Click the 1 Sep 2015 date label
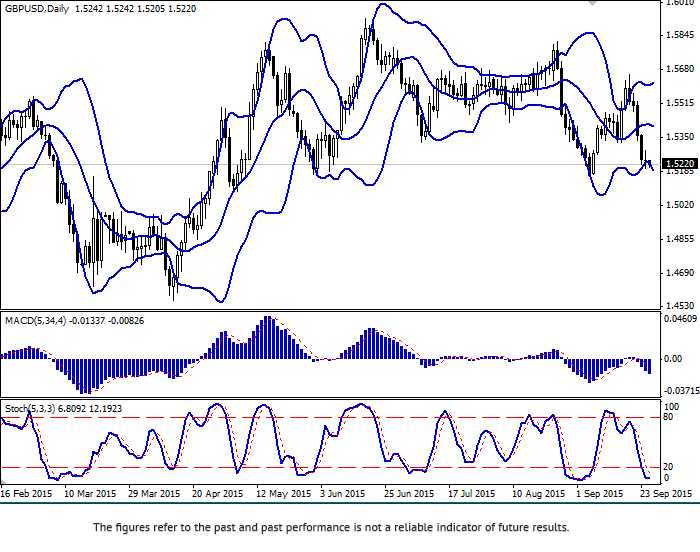 [x=600, y=494]
